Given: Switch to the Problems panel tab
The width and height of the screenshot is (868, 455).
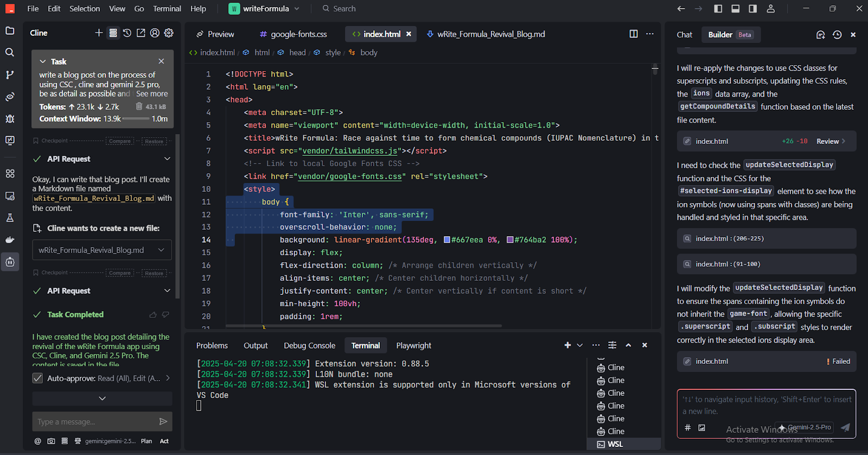Looking at the screenshot, I should click(x=212, y=346).
